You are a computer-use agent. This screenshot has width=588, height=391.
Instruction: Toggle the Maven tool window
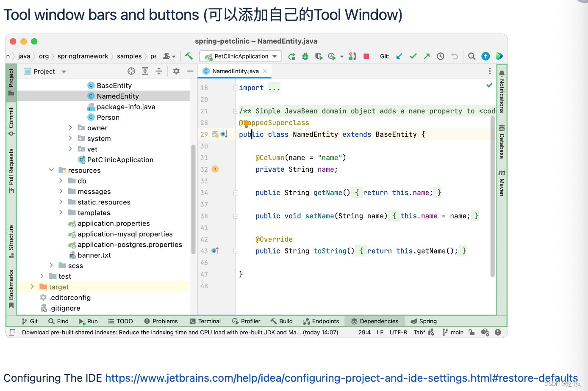click(x=502, y=183)
